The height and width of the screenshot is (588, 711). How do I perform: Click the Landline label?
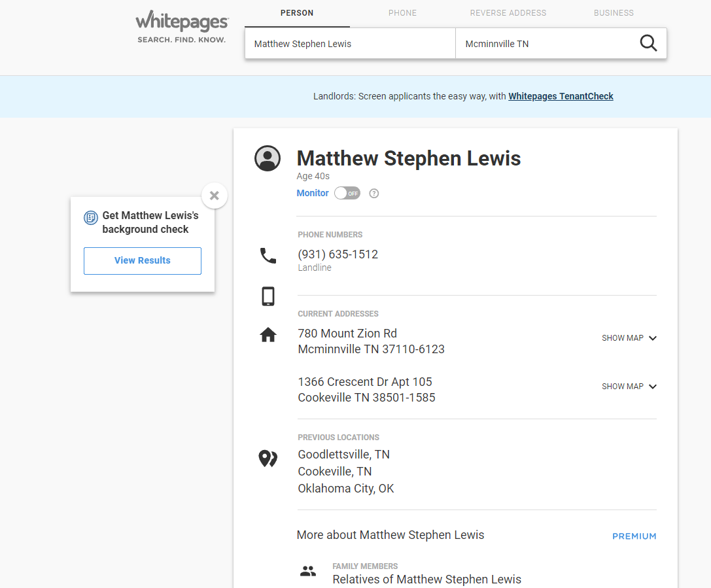[x=314, y=268]
